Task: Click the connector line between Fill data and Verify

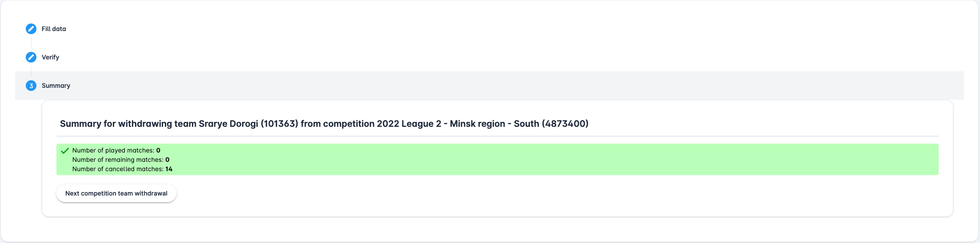Action: pyautogui.click(x=31, y=43)
